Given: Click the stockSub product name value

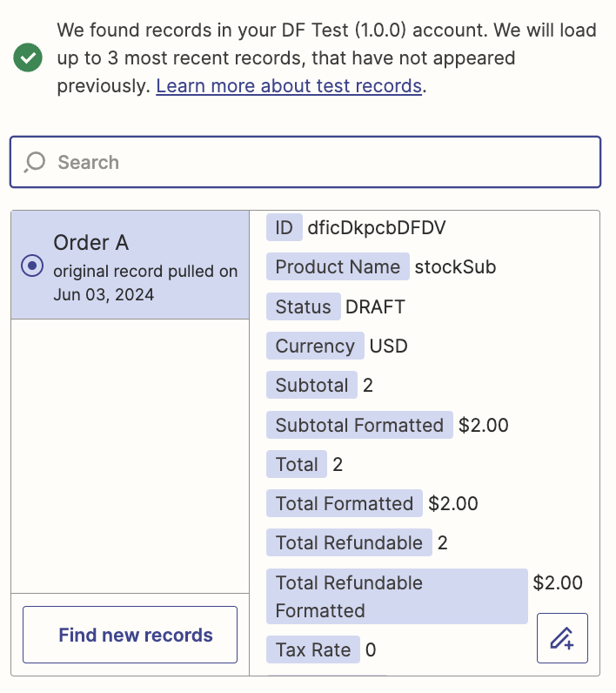Looking at the screenshot, I should click(455, 267).
